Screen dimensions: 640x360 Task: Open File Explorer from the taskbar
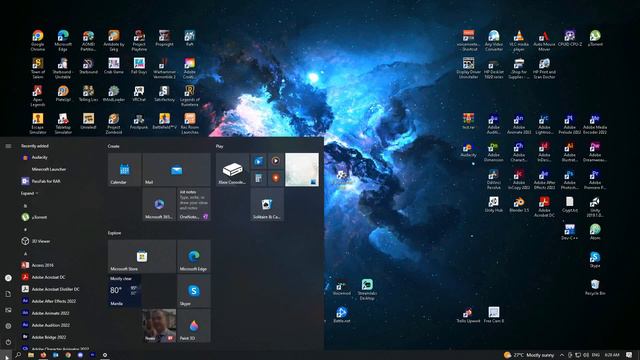(31, 355)
